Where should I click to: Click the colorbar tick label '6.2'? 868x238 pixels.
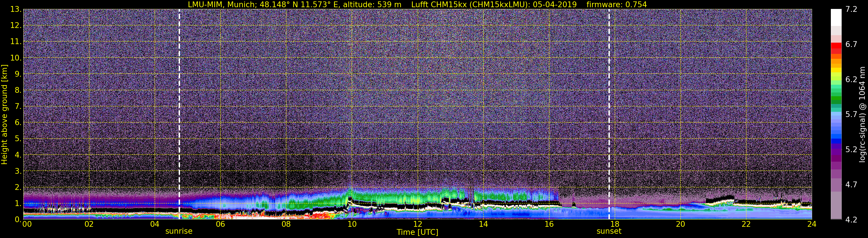(851, 80)
